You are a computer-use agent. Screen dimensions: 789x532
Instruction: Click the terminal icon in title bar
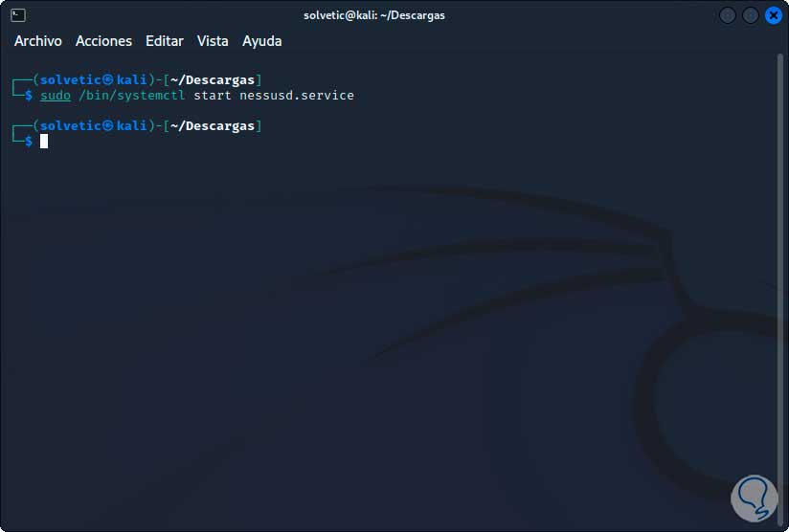(18, 15)
